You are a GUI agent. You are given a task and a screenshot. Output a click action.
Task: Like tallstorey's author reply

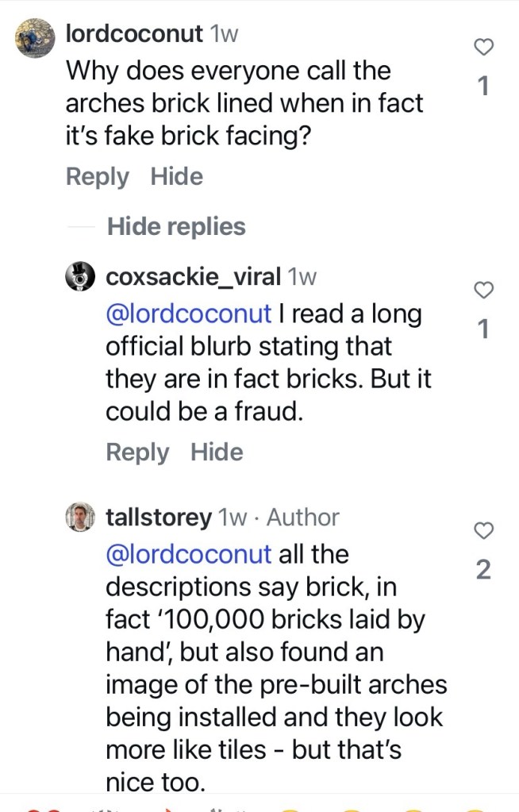483,529
